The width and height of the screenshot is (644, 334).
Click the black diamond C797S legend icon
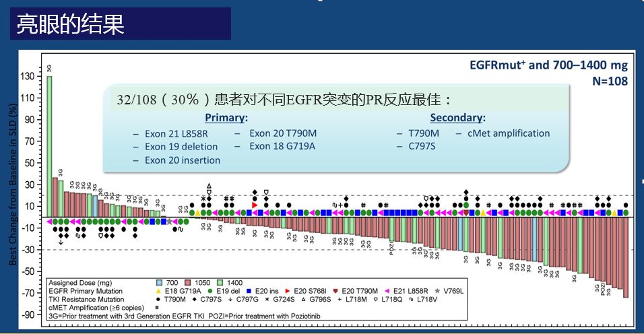[x=194, y=299]
